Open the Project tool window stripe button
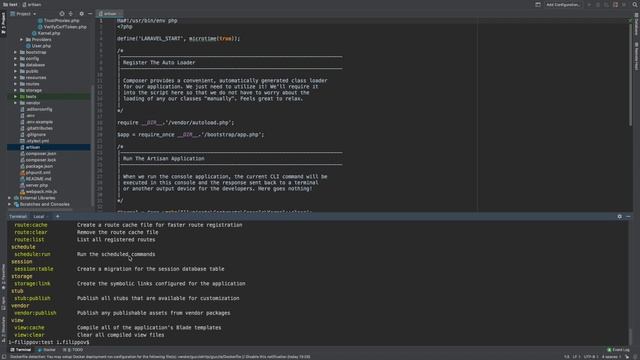 pos(3,24)
